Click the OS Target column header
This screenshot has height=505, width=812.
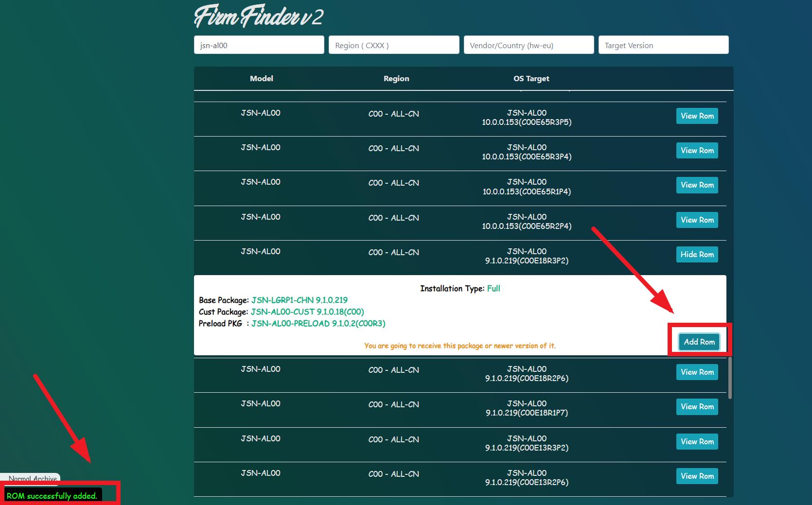(x=531, y=78)
